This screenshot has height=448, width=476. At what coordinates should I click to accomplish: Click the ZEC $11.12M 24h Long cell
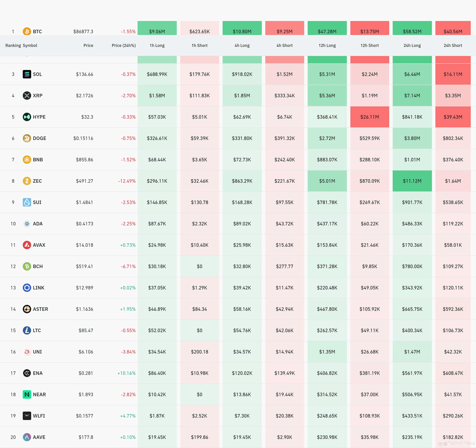pos(412,181)
